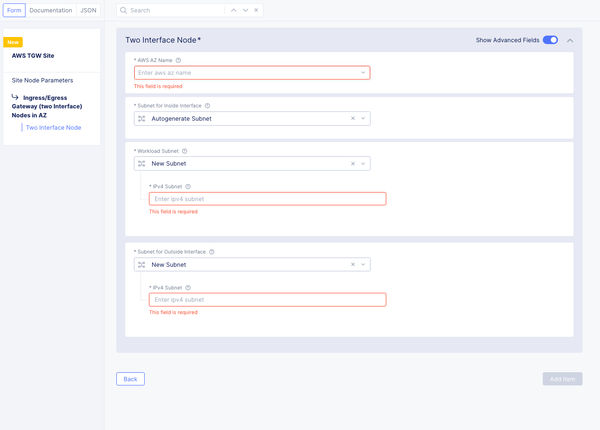The width and height of the screenshot is (600, 430).
Task: Jump to previous search result arrow
Action: (x=234, y=10)
